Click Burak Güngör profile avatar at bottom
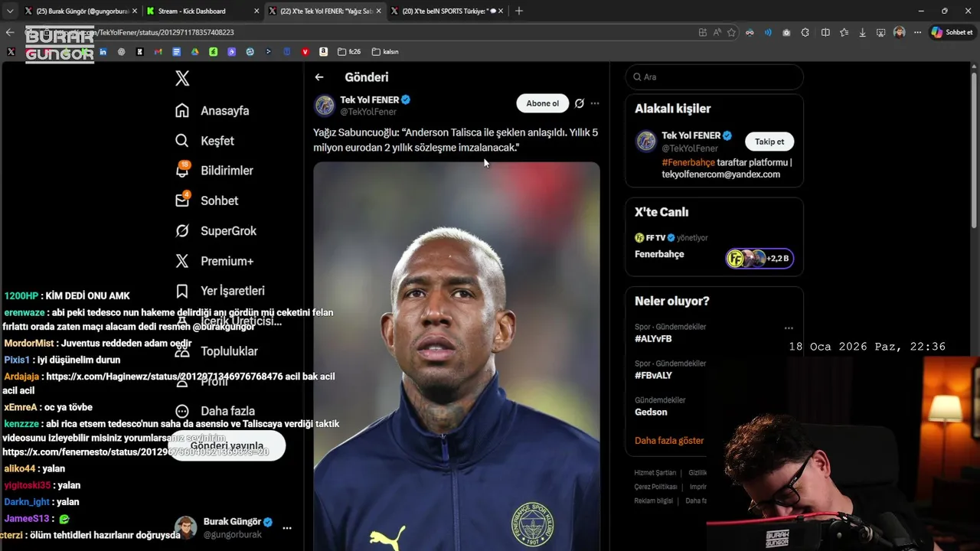Viewport: 980px width, 551px height. coord(185,527)
